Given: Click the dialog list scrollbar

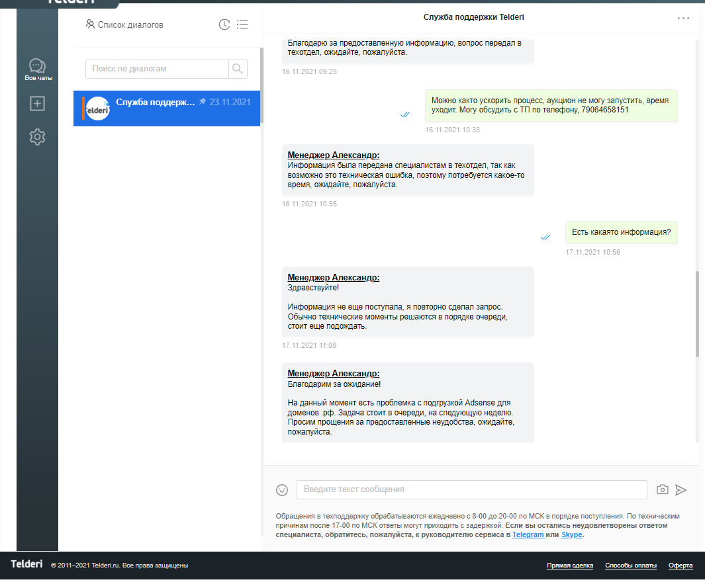Looking at the screenshot, I should 261,85.
